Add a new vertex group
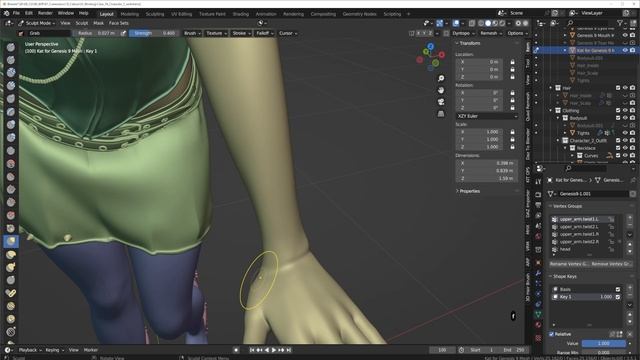Viewport: 640px width, 360px height. point(630,218)
